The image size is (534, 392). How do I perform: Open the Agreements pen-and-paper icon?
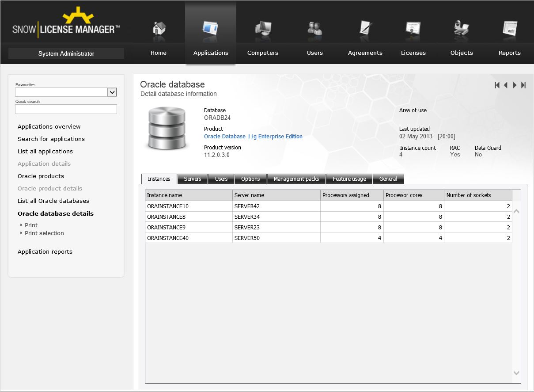(x=365, y=28)
